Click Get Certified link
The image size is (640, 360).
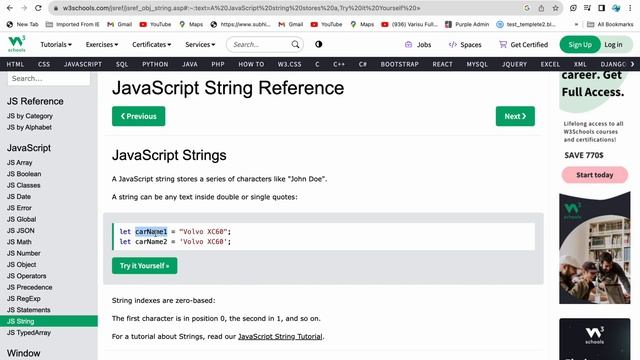click(524, 44)
